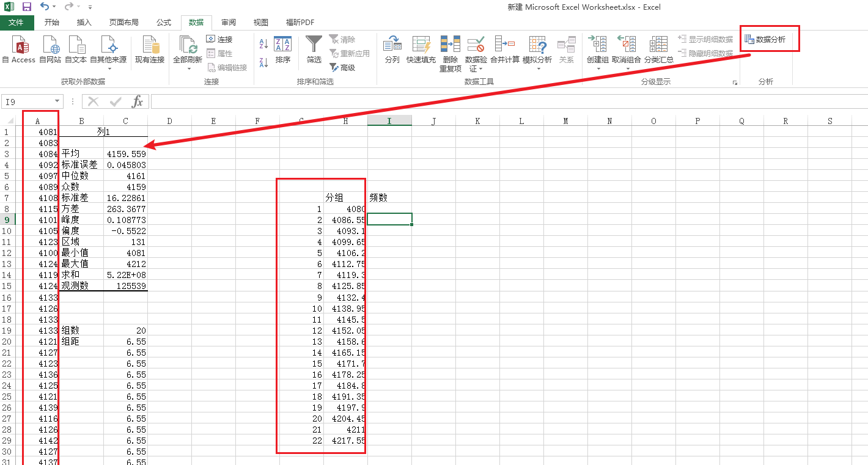Click the 标准误差 label cell
This screenshot has width=868, height=465.
pyautogui.click(x=82, y=164)
